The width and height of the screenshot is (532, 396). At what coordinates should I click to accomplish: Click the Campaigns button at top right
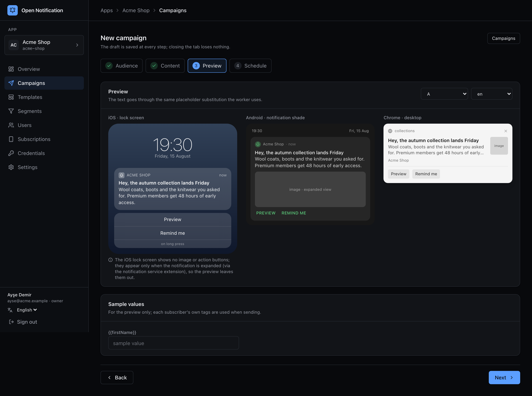tap(503, 38)
